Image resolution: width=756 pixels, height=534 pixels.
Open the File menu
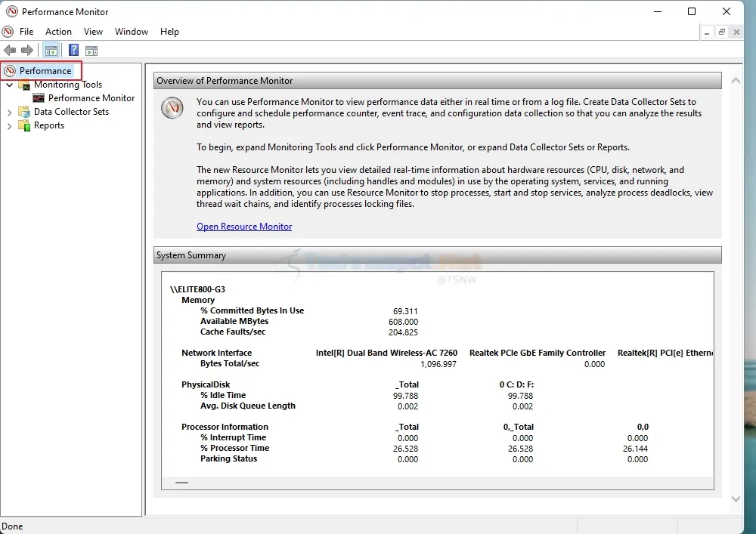coord(26,32)
